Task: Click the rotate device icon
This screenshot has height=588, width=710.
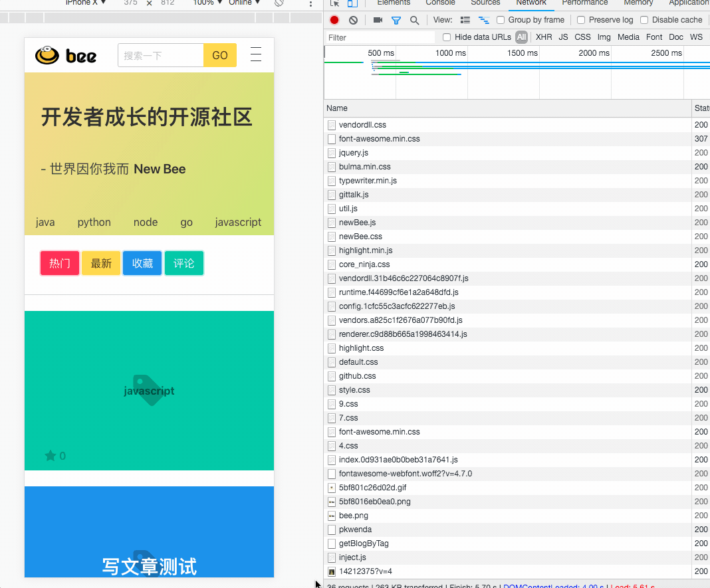Action: point(279,3)
